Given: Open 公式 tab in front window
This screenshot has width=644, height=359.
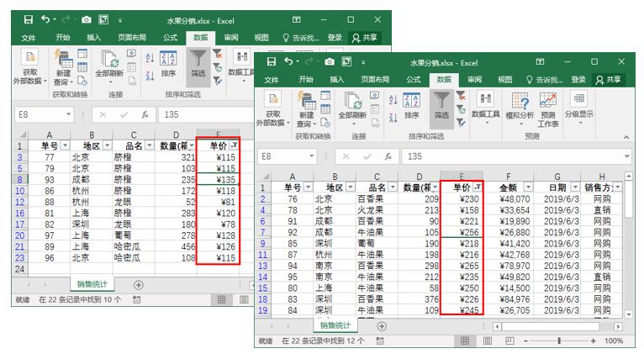Looking at the screenshot, I should pyautogui.click(x=413, y=79).
